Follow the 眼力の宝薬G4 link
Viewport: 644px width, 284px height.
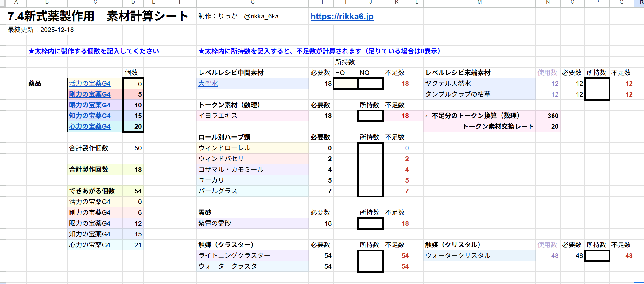coord(89,105)
